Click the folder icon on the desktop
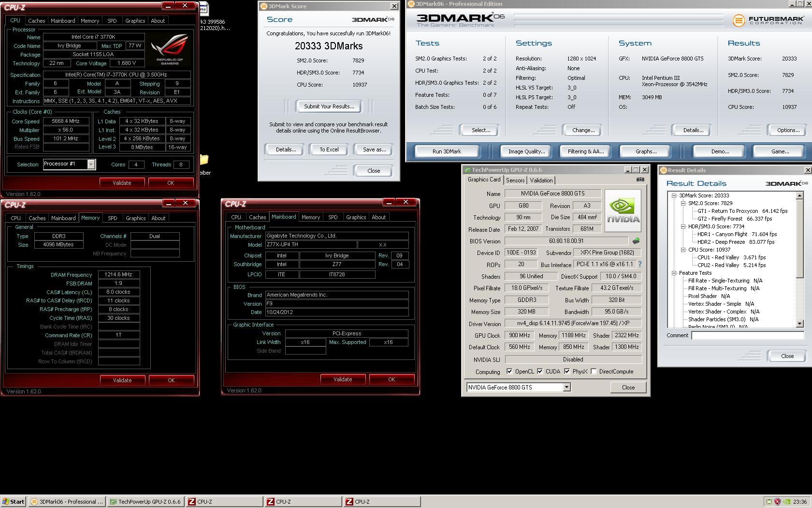Screen dimensions: 812x508 (x=204, y=160)
